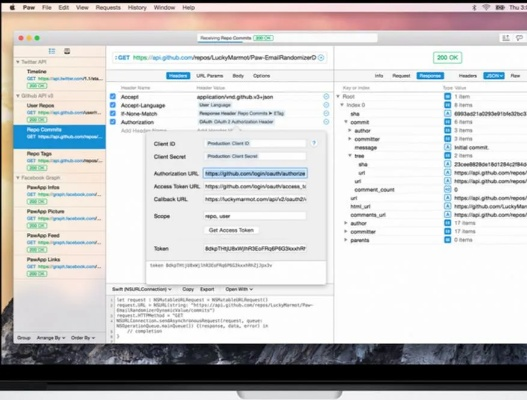Click the number type icon on comment_count row

click(x=448, y=190)
